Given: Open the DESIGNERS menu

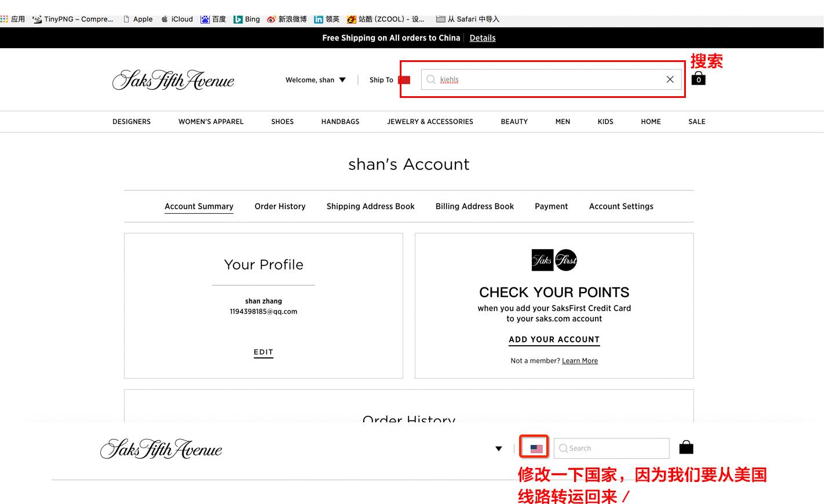Looking at the screenshot, I should click(x=132, y=122).
